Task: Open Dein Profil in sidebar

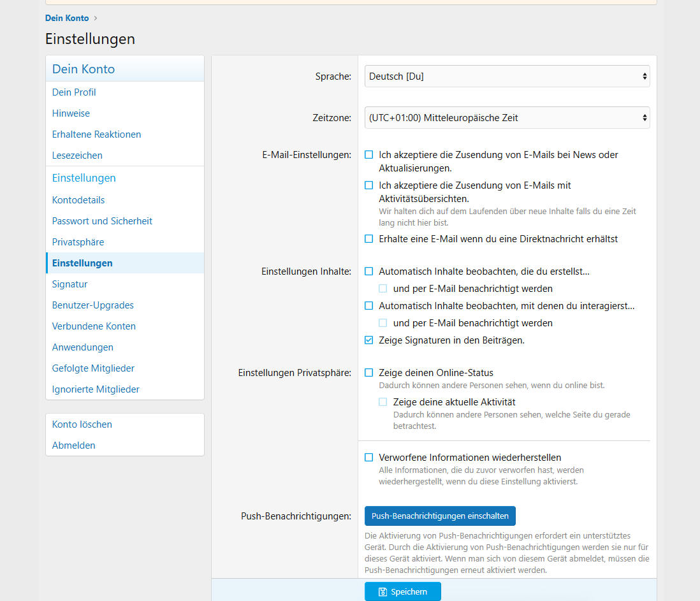Action: click(x=74, y=92)
